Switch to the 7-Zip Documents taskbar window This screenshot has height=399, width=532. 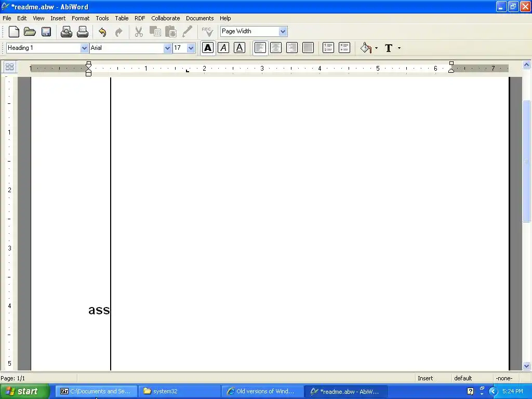(96, 392)
